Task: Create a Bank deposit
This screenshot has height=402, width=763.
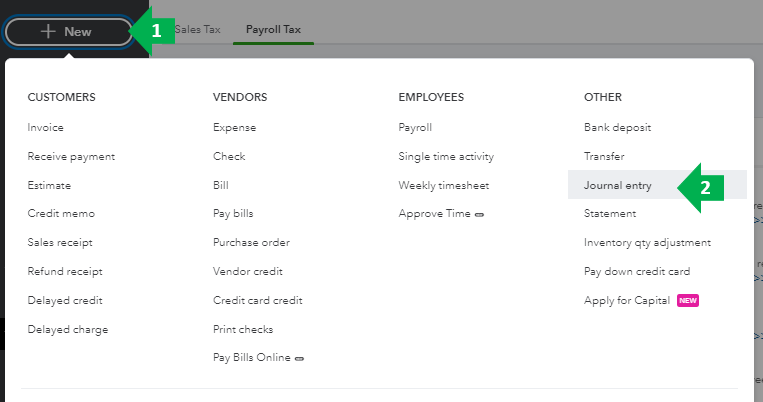Action: 617,128
